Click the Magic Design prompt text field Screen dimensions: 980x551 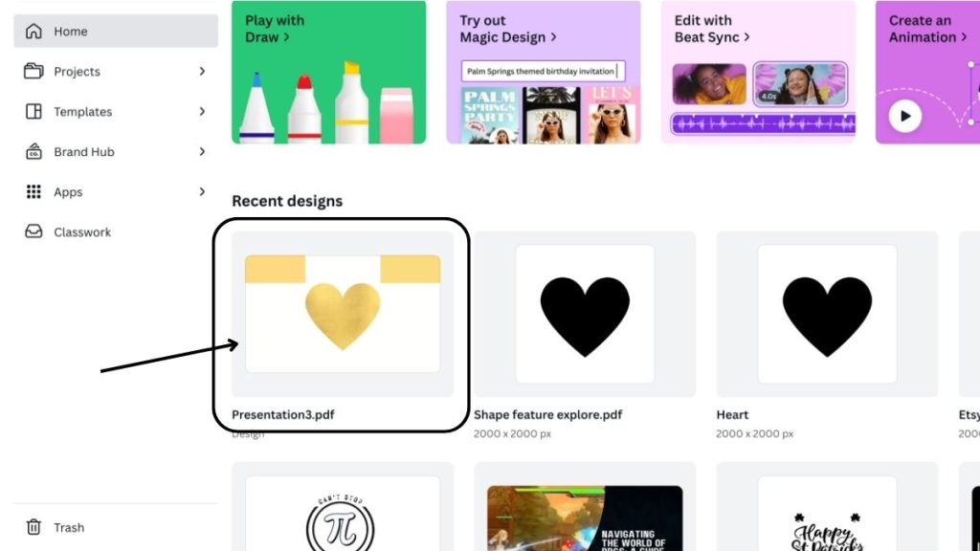544,71
